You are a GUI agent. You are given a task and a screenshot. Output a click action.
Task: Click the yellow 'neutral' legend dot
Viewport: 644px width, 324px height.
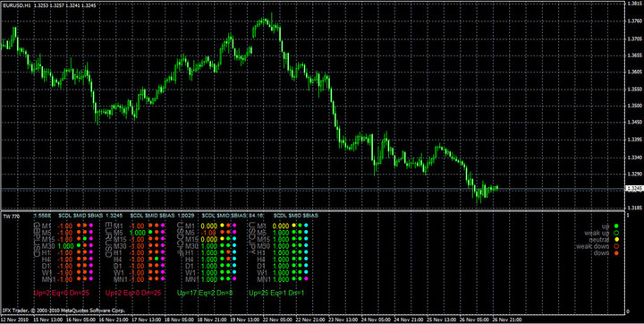(x=616, y=239)
